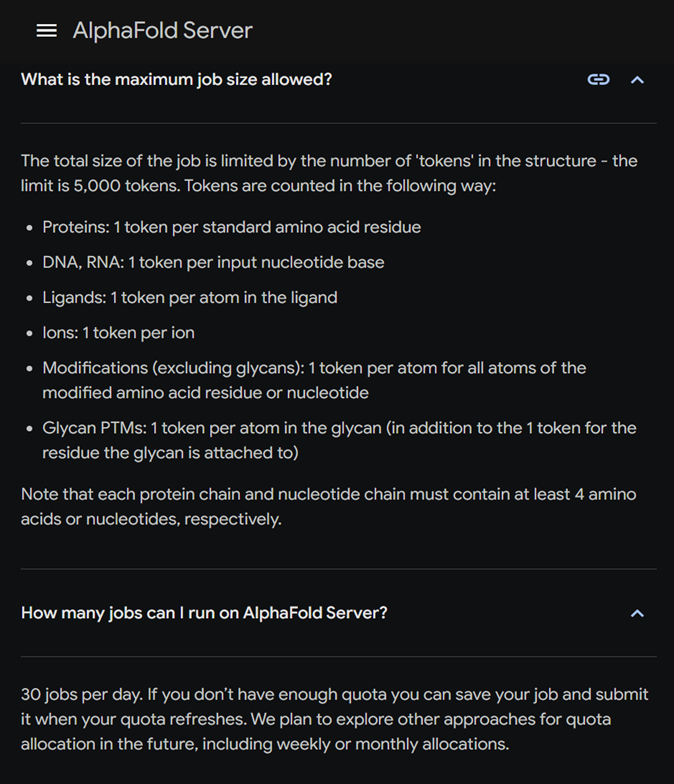Click the Modifications (excluding glycans) bullet text
This screenshot has height=784, width=674.
[x=313, y=380]
